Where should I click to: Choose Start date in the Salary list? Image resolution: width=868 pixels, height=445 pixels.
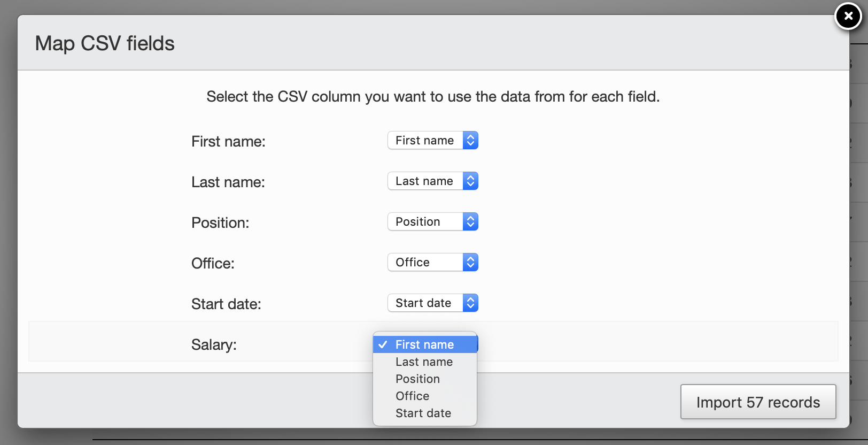(425, 413)
